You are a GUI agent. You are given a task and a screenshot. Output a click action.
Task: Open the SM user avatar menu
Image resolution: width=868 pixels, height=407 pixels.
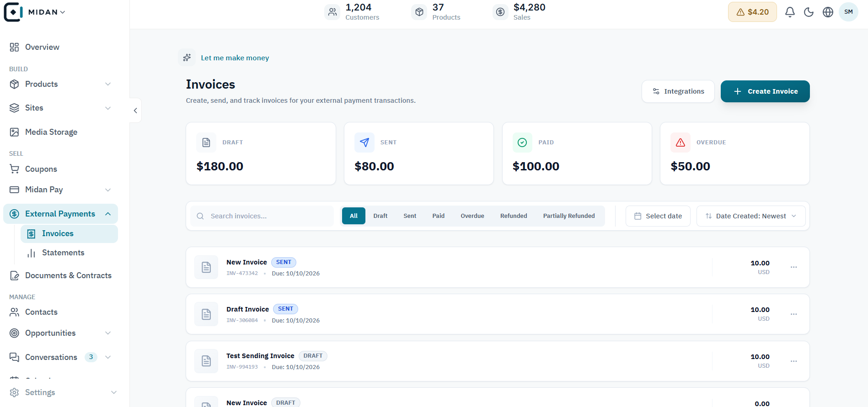848,12
